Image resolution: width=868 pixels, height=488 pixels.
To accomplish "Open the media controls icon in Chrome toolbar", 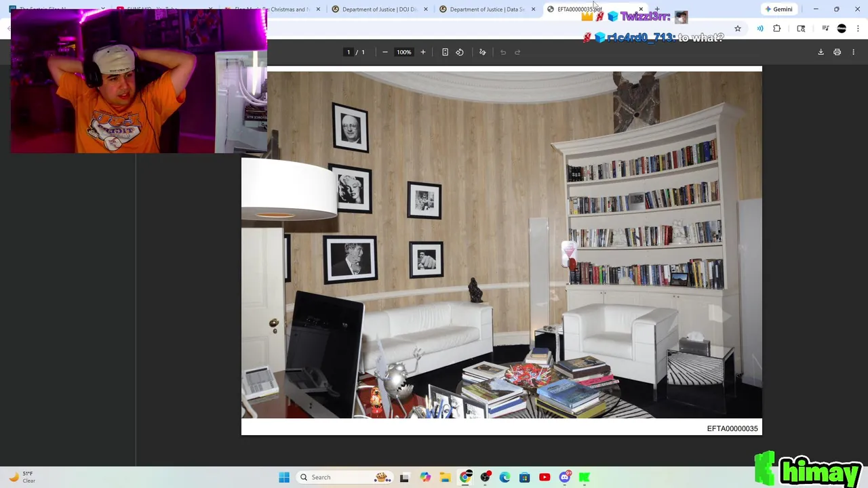I will (825, 28).
